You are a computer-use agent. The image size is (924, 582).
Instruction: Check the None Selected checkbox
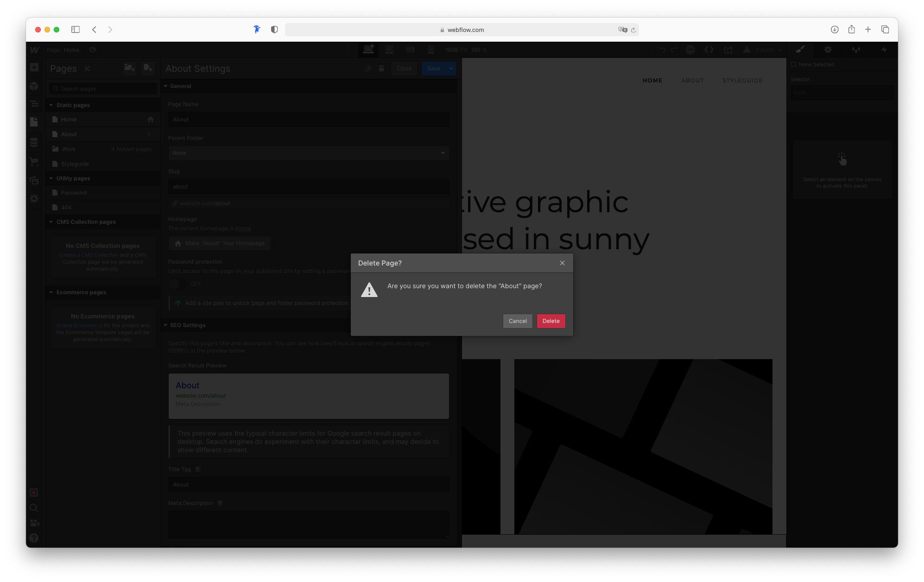(793, 64)
